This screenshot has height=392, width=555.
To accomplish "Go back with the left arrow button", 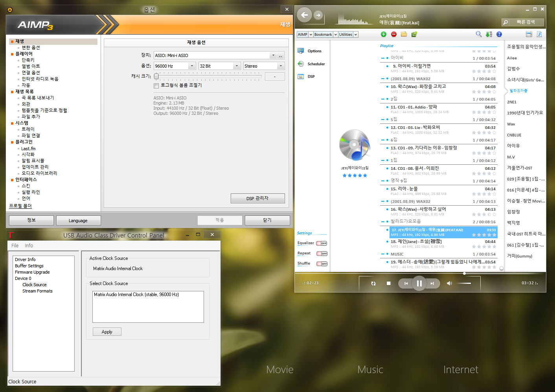I will click(304, 15).
